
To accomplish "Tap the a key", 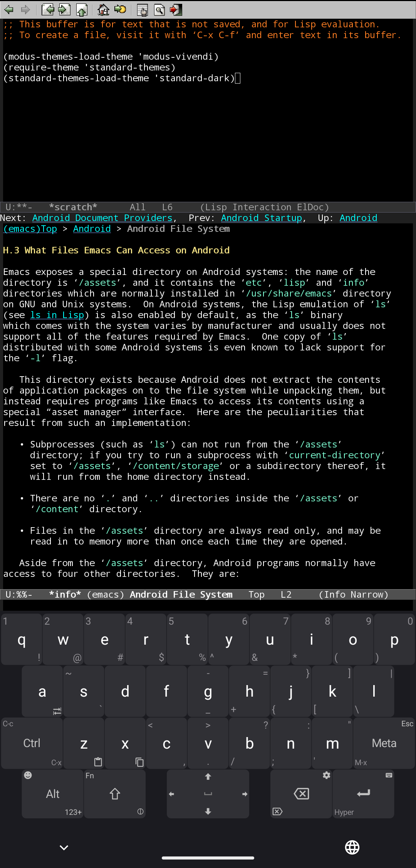I will [42, 692].
